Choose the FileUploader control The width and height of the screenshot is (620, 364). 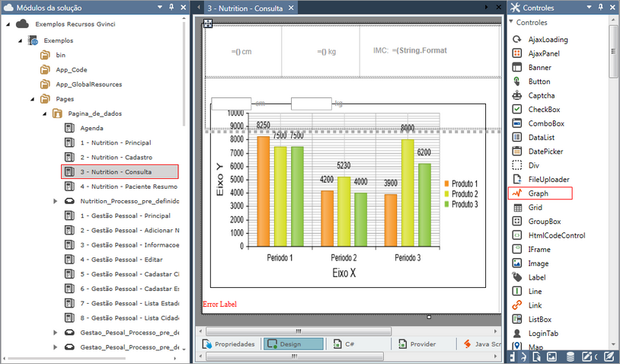(x=541, y=180)
